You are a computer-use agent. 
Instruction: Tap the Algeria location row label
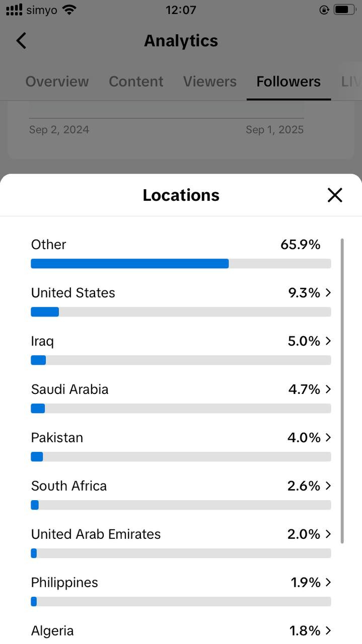52,631
